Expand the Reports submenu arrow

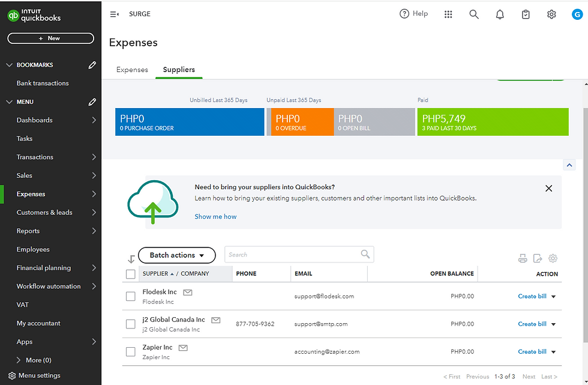click(94, 231)
